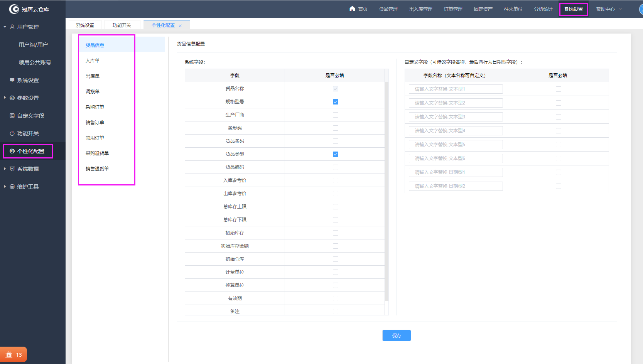Click the icon beside 系统数据
Screen dimensions: 643x364
click(12, 169)
